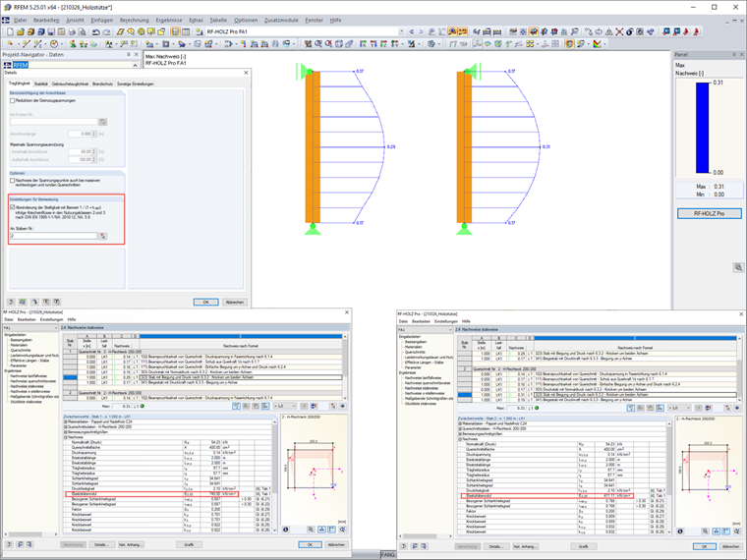This screenshot has height=560, width=747.
Task: Click the red X delete icon in toolbar
Action: tap(619, 31)
